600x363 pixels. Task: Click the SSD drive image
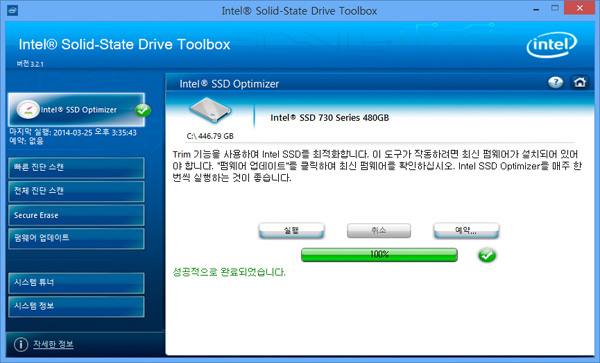click(210, 110)
